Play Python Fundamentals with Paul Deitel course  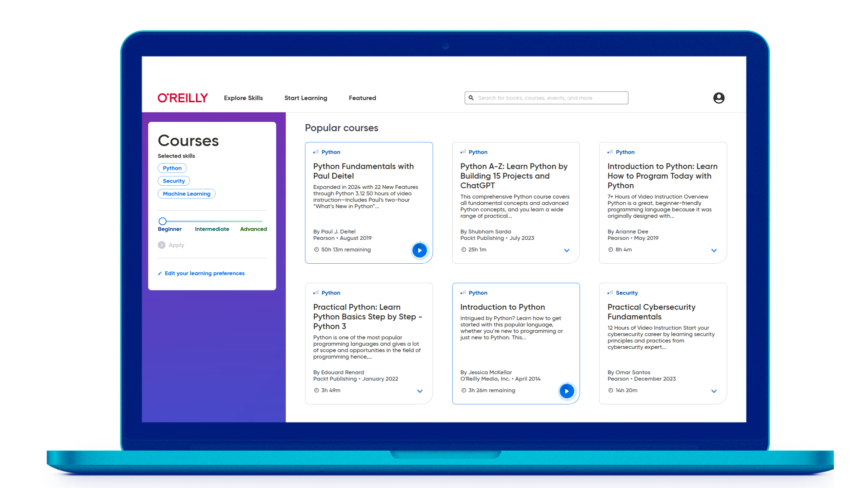click(x=419, y=250)
